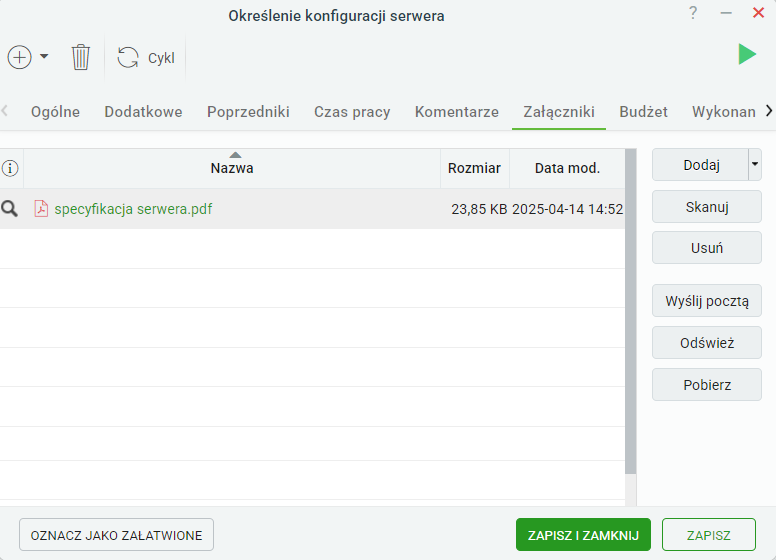This screenshot has width=776, height=560.
Task: Open the dropdown arrow beside the plus icon
Action: click(x=44, y=56)
